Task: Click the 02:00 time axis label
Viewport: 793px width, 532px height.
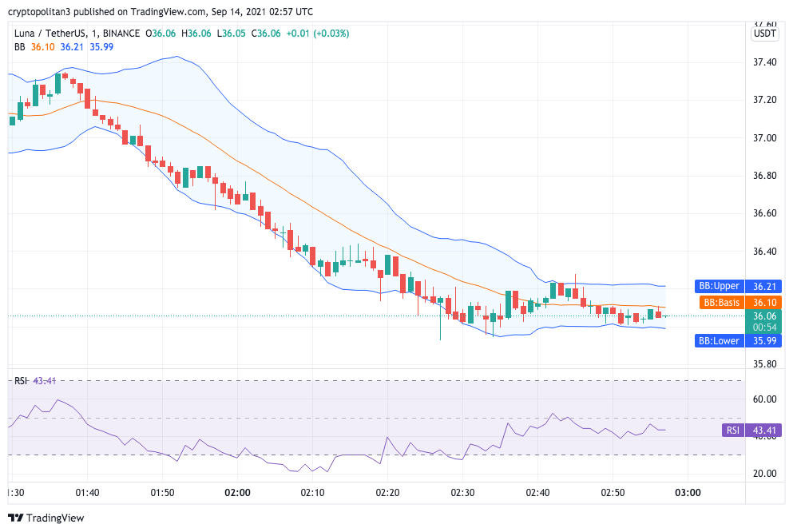Action: point(237,493)
